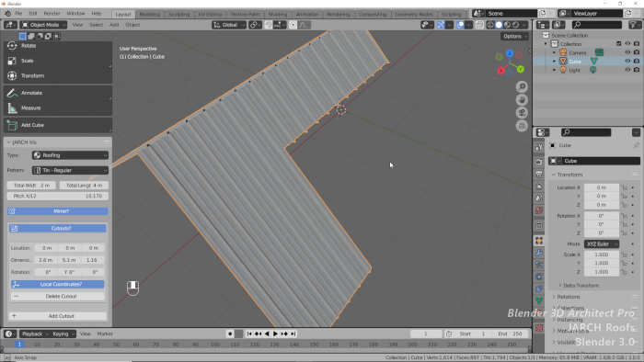This screenshot has height=362, width=644.
Task: Play animation forward
Action: [276, 334]
